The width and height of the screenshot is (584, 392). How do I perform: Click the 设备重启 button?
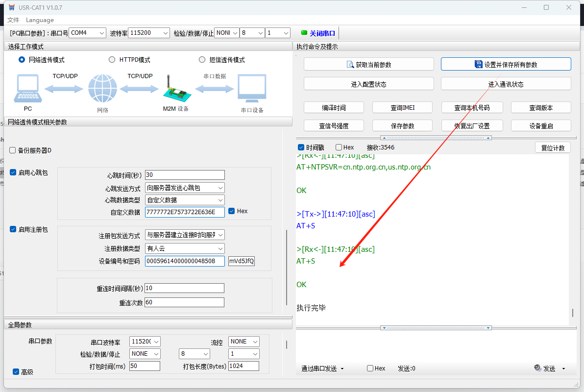coord(540,126)
